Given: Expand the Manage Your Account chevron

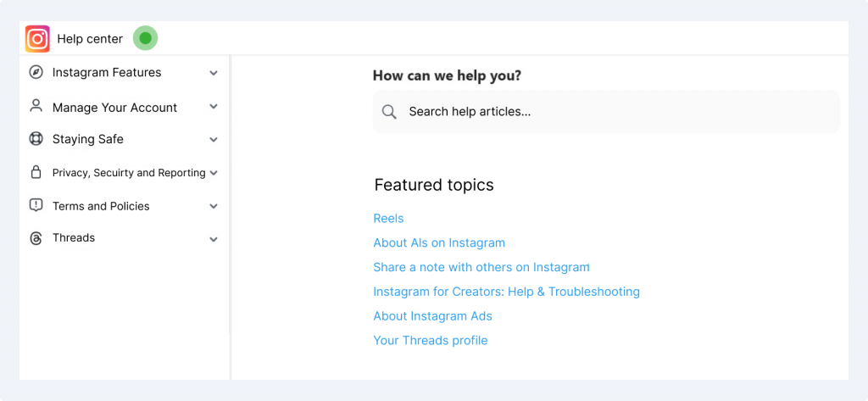Looking at the screenshot, I should click(214, 106).
